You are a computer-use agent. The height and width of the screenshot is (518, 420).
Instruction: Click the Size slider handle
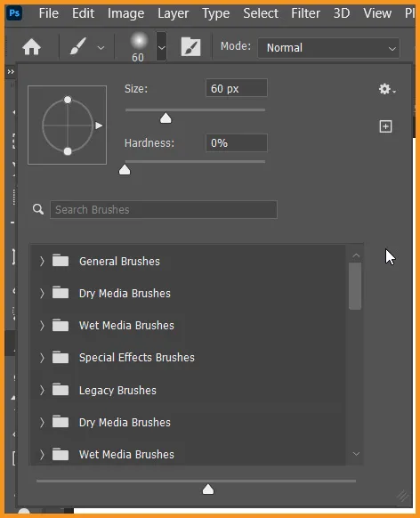pyautogui.click(x=166, y=118)
